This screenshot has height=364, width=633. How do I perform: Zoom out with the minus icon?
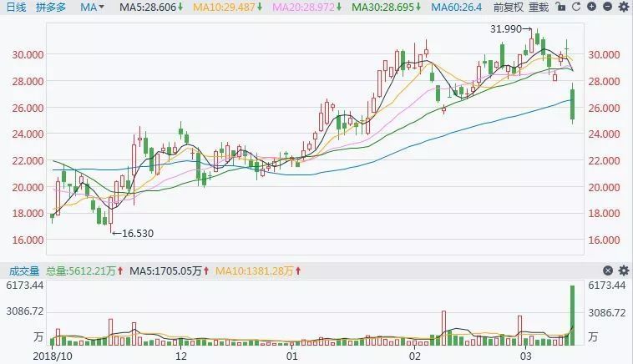[x=607, y=7]
